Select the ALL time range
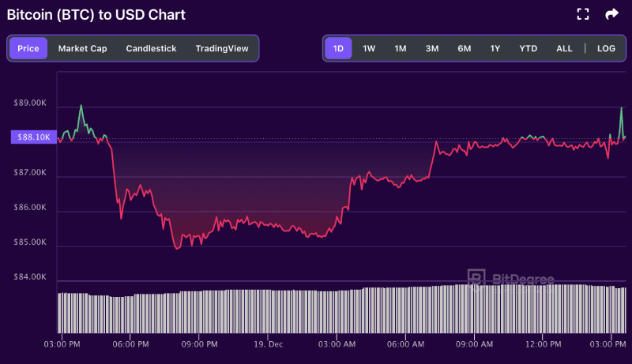The image size is (632, 364). click(564, 48)
